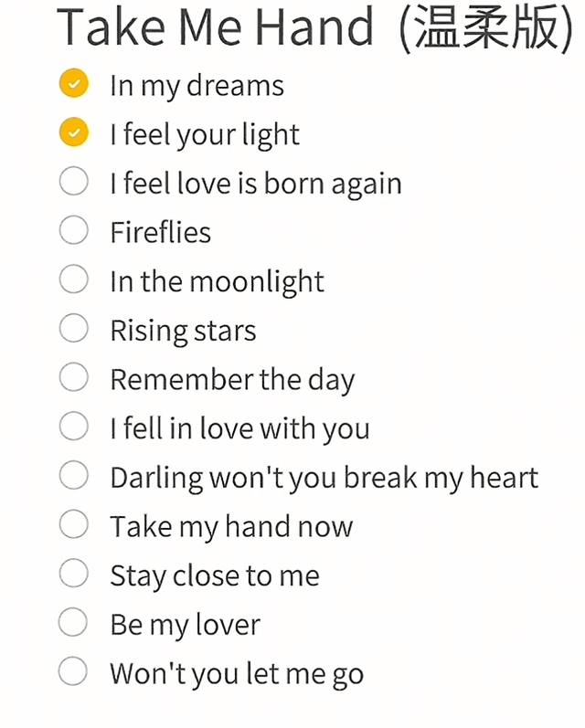
Task: Mark "Be my lover" as done
Action: [x=73, y=623]
